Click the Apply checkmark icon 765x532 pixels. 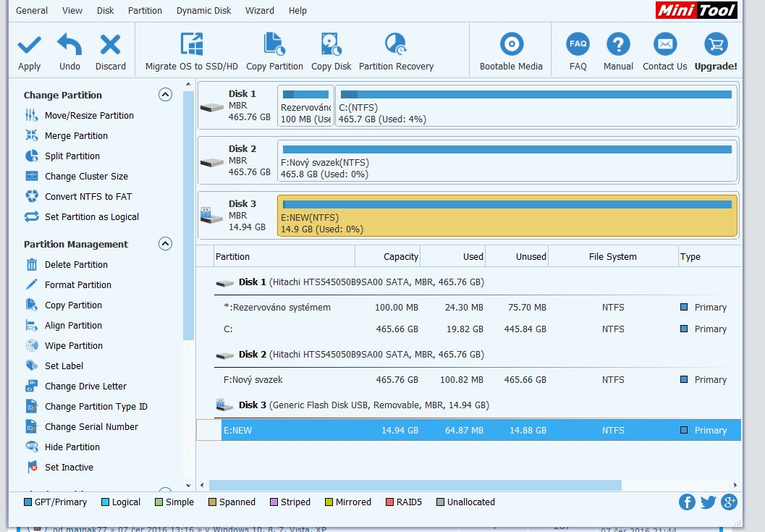pos(29,46)
